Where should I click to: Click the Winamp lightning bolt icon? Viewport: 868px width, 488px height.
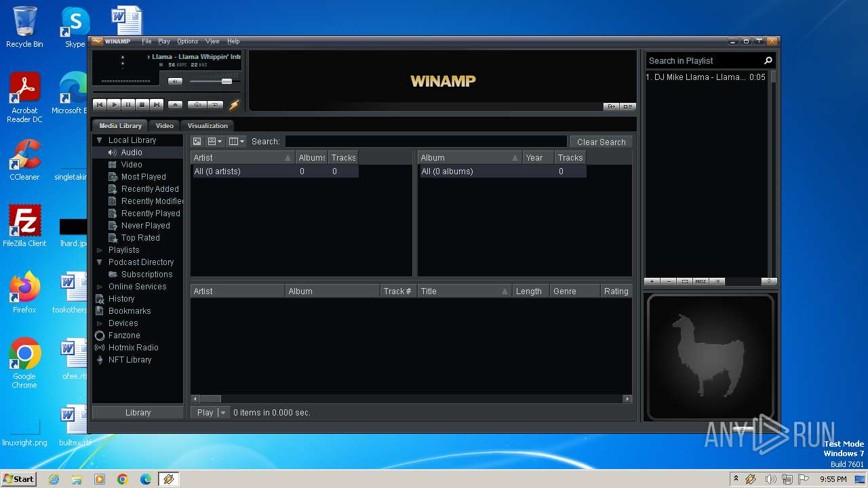point(235,104)
